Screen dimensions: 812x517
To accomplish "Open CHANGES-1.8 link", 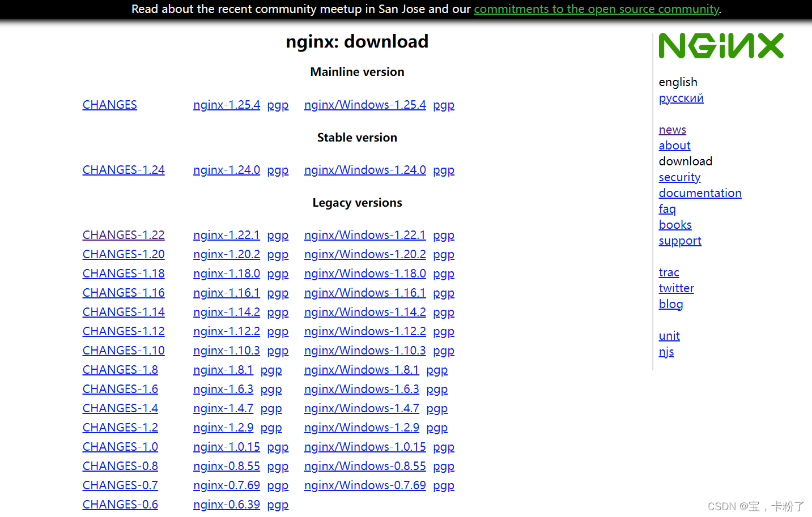I will [120, 370].
